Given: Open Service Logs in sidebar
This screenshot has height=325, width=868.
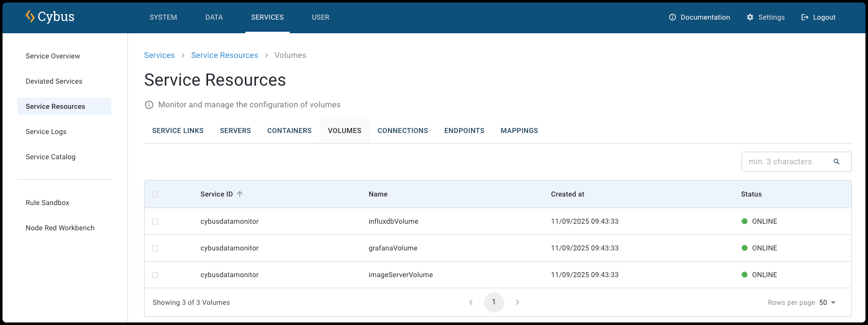Looking at the screenshot, I should pyautogui.click(x=46, y=132).
